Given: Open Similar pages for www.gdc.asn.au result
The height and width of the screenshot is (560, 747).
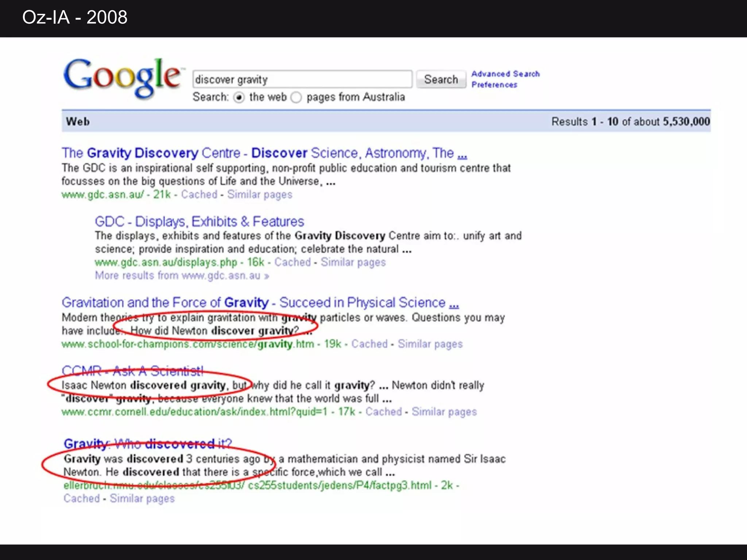Looking at the screenshot, I should coord(260,194).
